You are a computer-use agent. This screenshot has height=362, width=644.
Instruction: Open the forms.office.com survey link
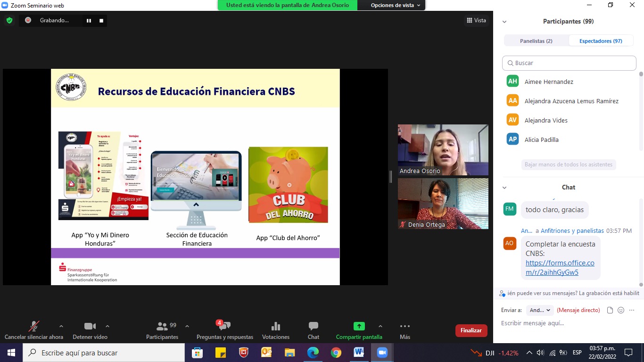(x=560, y=268)
